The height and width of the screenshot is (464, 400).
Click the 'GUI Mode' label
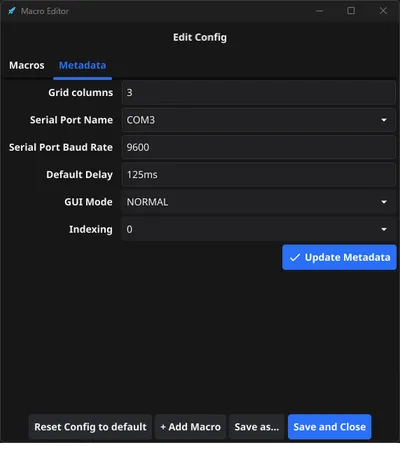88,202
